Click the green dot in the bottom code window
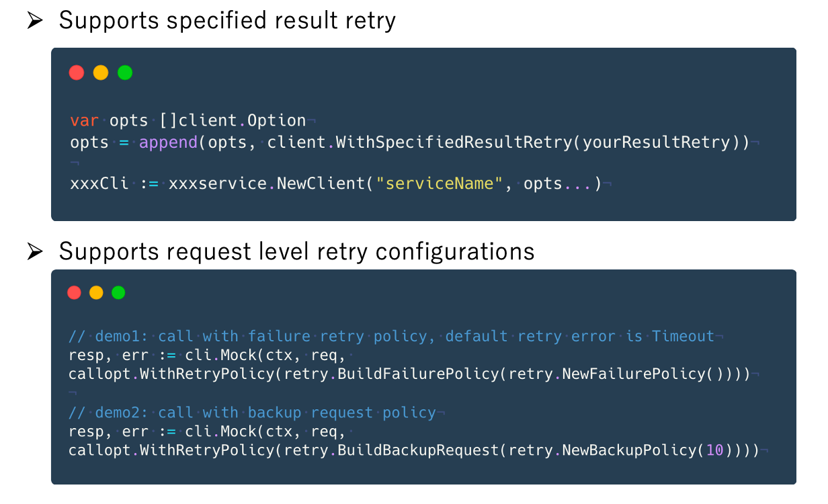Viewport: 828px width, 504px height. pos(118,292)
